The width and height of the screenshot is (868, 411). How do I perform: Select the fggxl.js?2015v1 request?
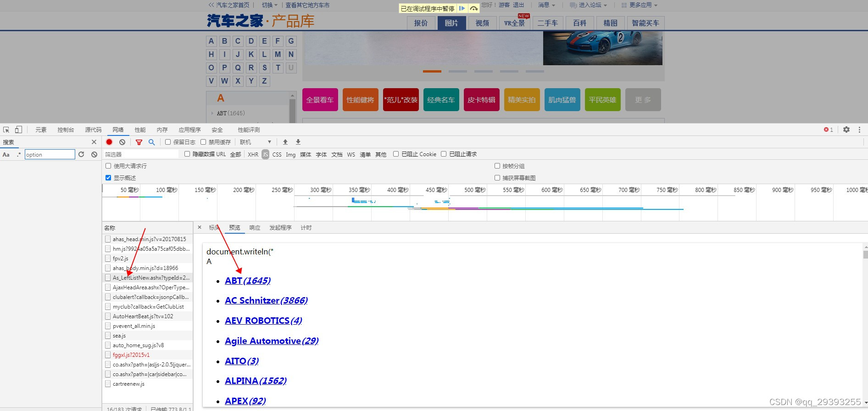(147, 355)
